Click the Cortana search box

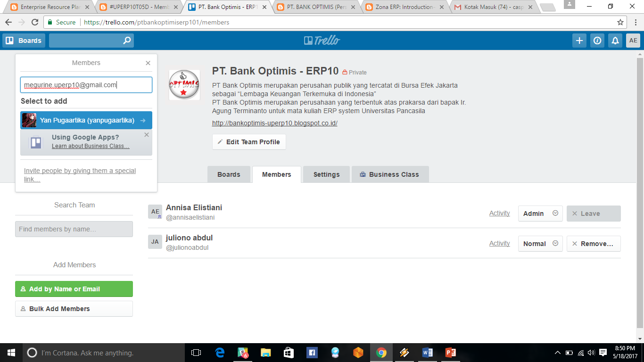tap(103, 353)
